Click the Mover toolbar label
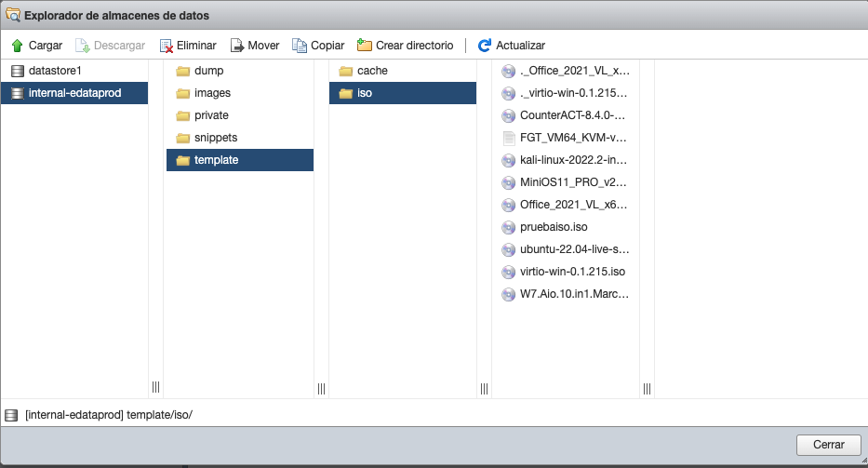The width and height of the screenshot is (868, 468). click(263, 46)
